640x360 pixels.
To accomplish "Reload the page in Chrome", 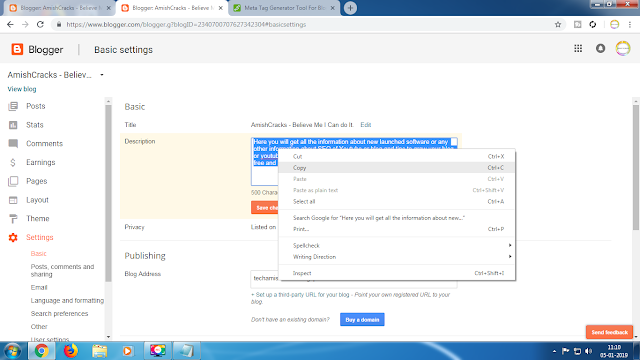I will pyautogui.click(x=40, y=24).
